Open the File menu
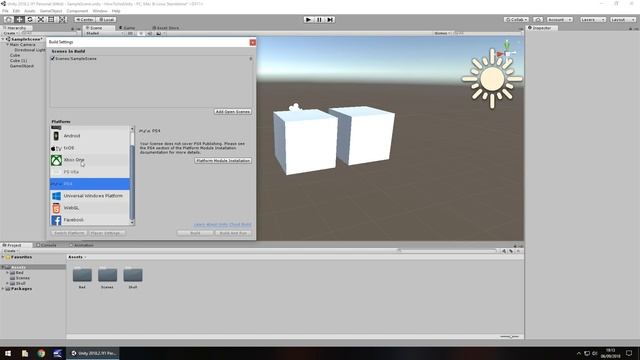The height and width of the screenshot is (360, 640). [5, 11]
